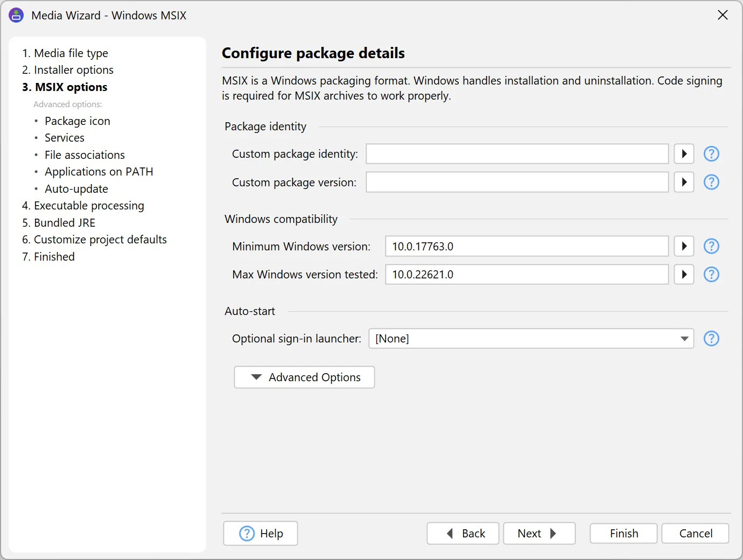Click the Help button
The height and width of the screenshot is (560, 743).
click(261, 534)
